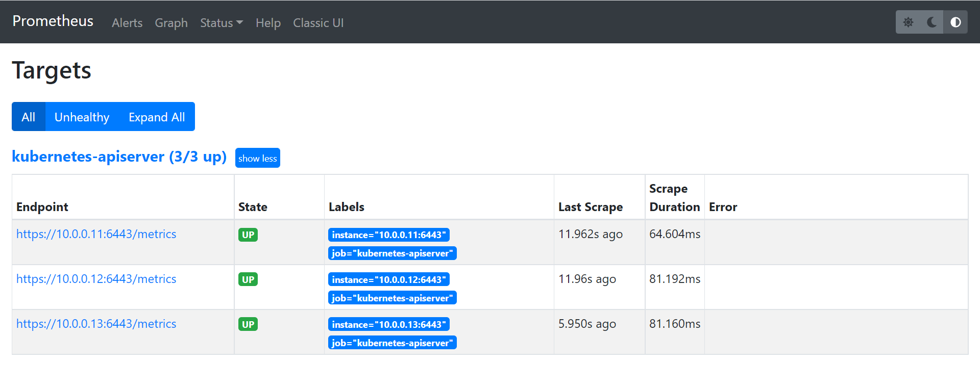Switch to Classic UI

tap(318, 23)
